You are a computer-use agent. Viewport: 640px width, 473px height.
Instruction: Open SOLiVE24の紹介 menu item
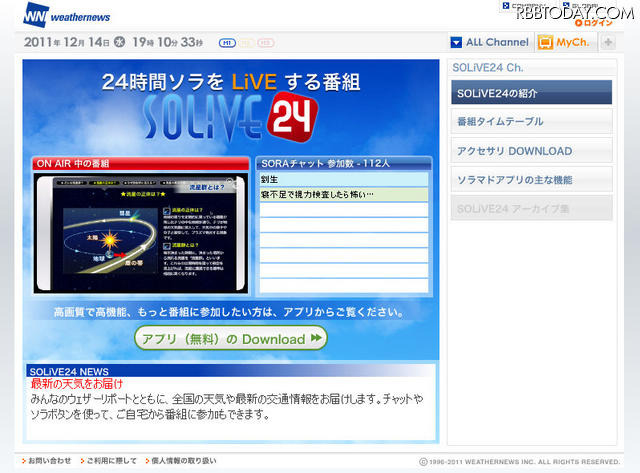[x=531, y=93]
